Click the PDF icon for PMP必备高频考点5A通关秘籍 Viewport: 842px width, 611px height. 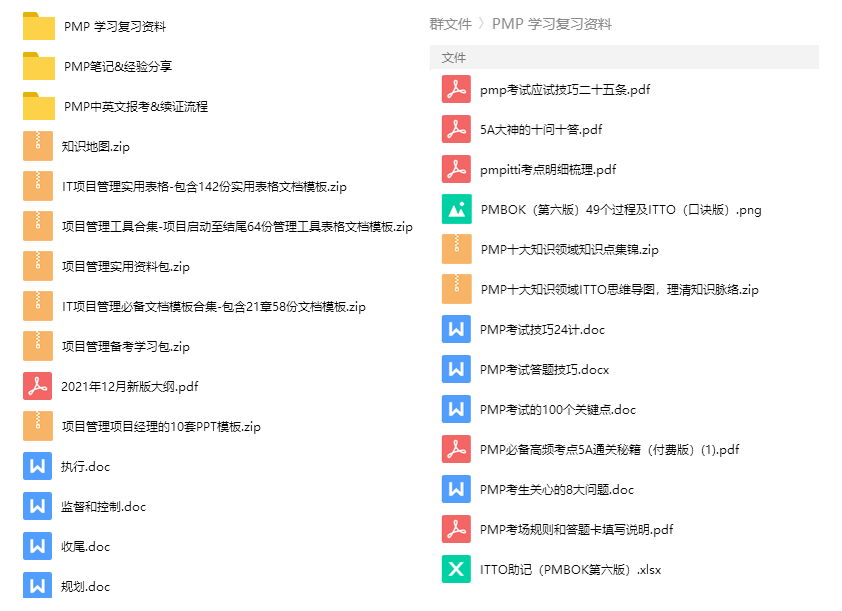[456, 449]
